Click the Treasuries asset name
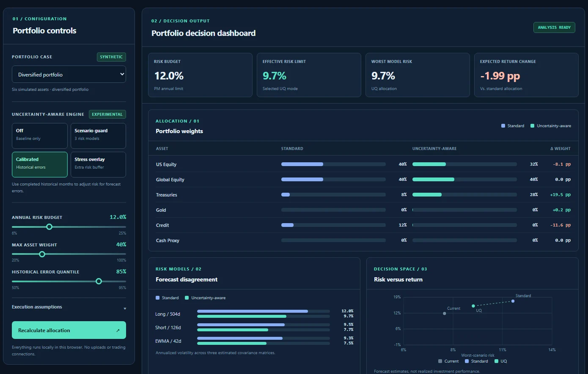588x374 pixels. coord(167,195)
